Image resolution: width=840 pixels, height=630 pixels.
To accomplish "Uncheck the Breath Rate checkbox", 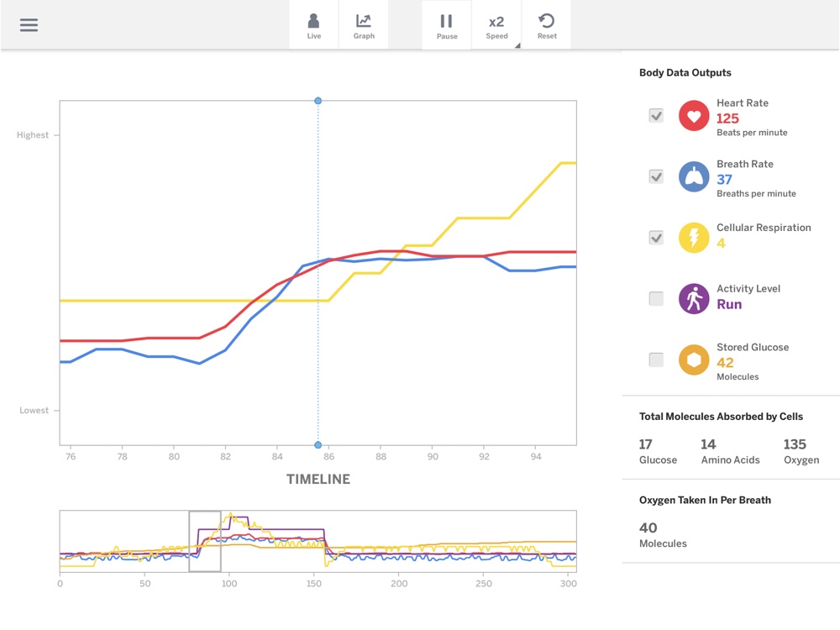I will tap(656, 177).
